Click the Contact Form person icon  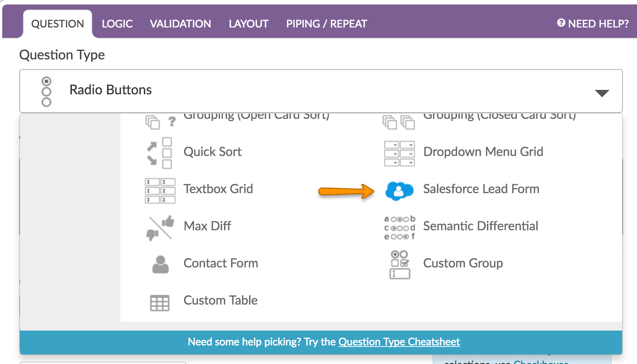tap(160, 264)
